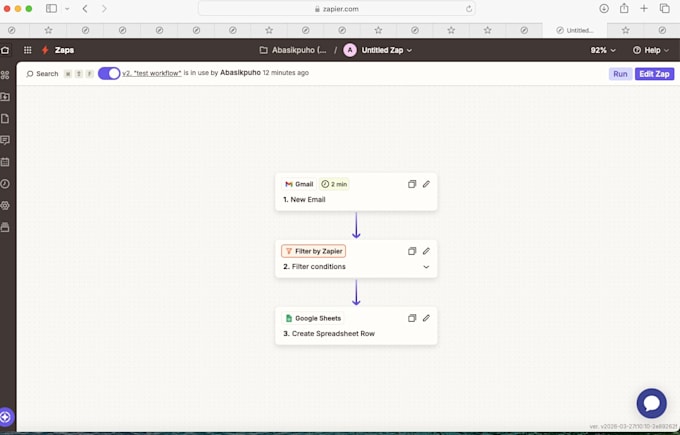Open the calendar icon in sidebar
The width and height of the screenshot is (680, 435).
(5, 162)
